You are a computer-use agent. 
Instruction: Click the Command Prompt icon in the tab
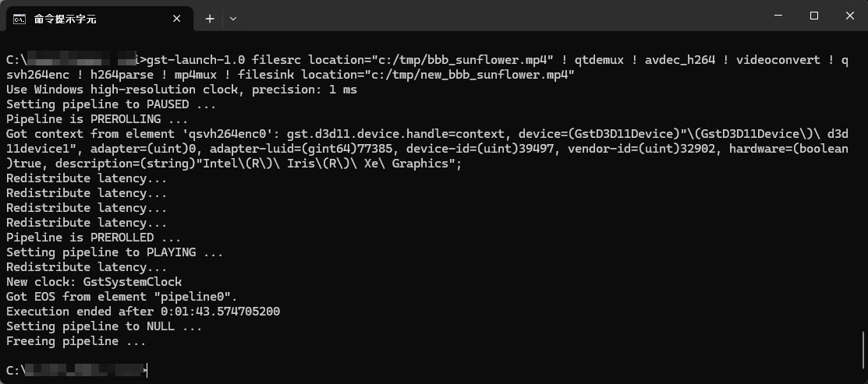tap(19, 19)
